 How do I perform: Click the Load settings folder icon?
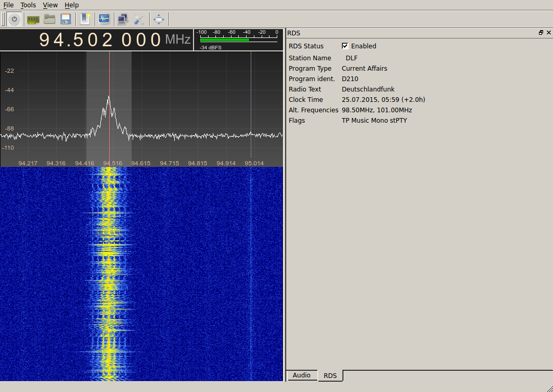[x=49, y=20]
